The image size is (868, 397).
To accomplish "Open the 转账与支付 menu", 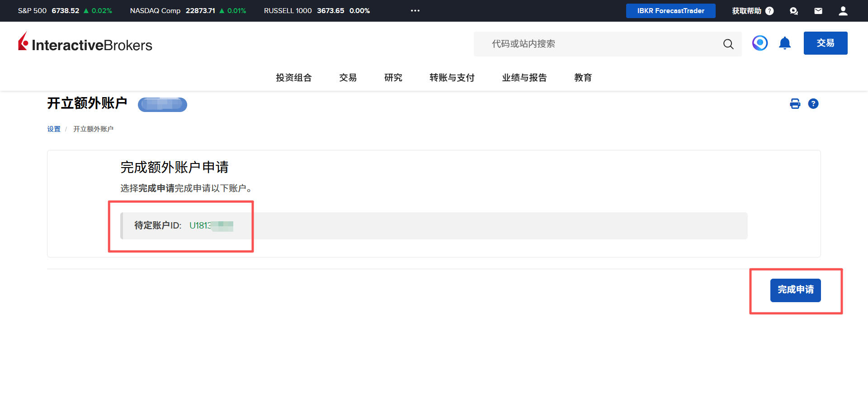I will (x=452, y=78).
